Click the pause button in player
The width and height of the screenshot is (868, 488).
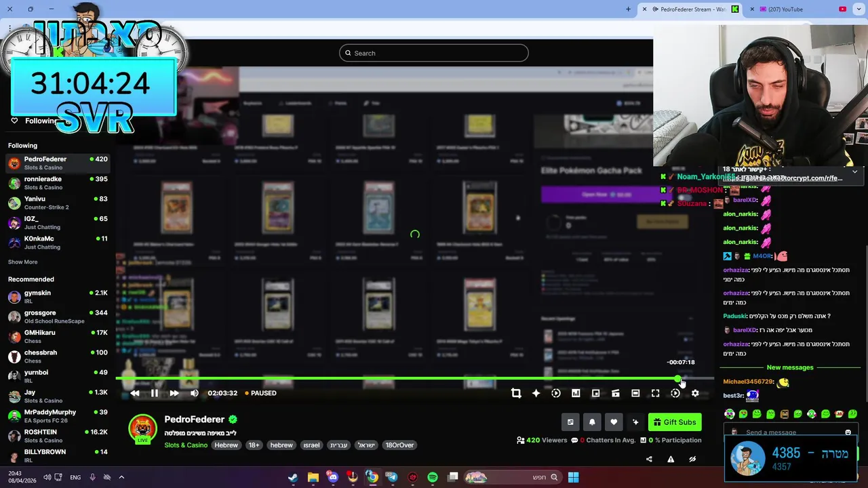pyautogui.click(x=155, y=393)
